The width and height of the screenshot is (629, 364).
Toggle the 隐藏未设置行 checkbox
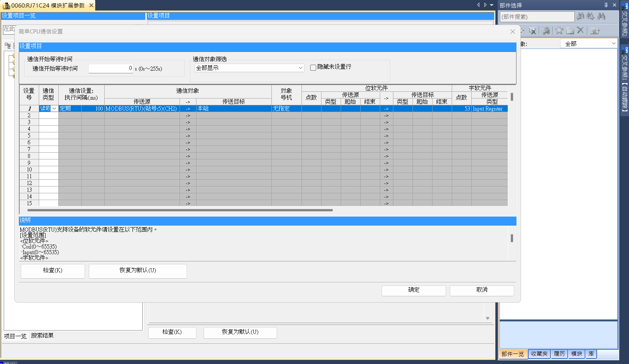tap(313, 68)
